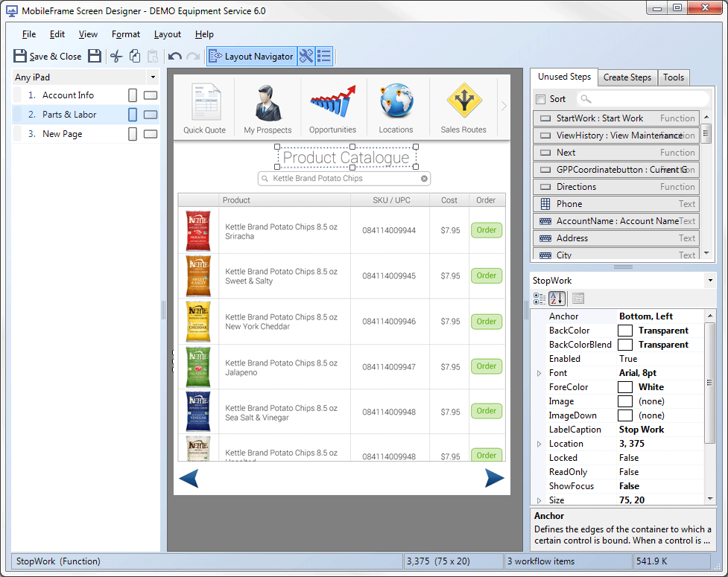Image resolution: width=728 pixels, height=577 pixels.
Task: Click the alphabetical sort icon in properties panel
Action: [x=557, y=298]
